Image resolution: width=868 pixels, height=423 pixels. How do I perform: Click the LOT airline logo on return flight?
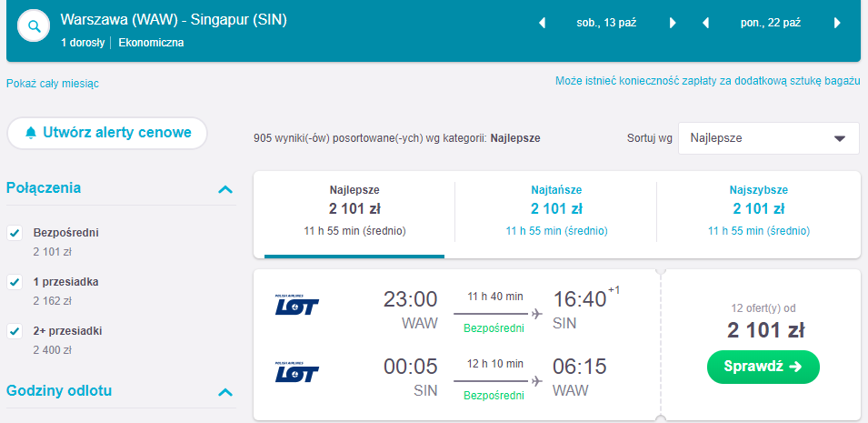point(296,374)
